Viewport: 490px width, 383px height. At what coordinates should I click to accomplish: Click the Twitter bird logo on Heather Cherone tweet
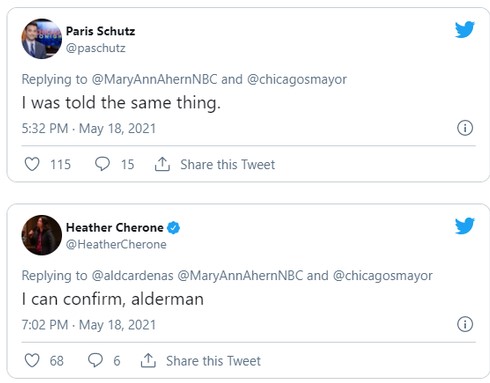pos(465,226)
